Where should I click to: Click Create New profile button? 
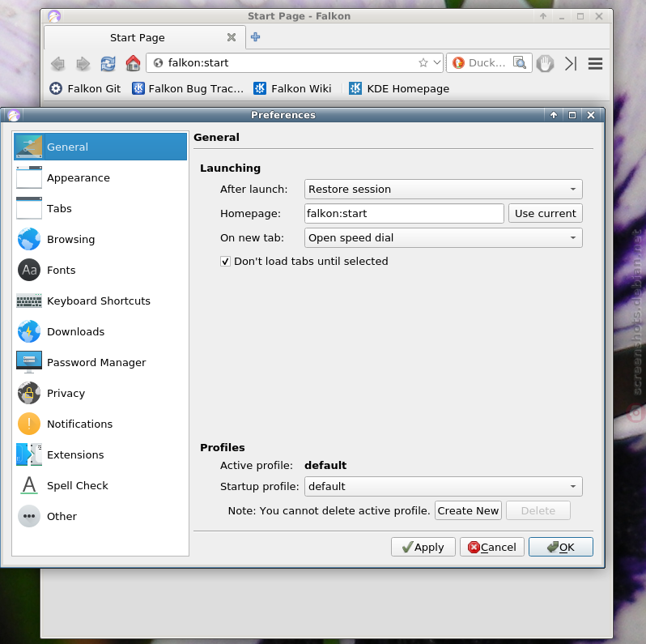click(x=468, y=511)
